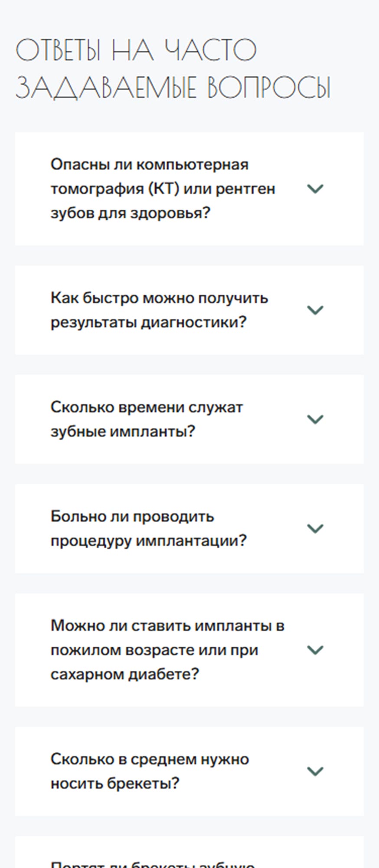Click the 'зубные импланты?' text line
The image size is (379, 868).
coord(123,432)
